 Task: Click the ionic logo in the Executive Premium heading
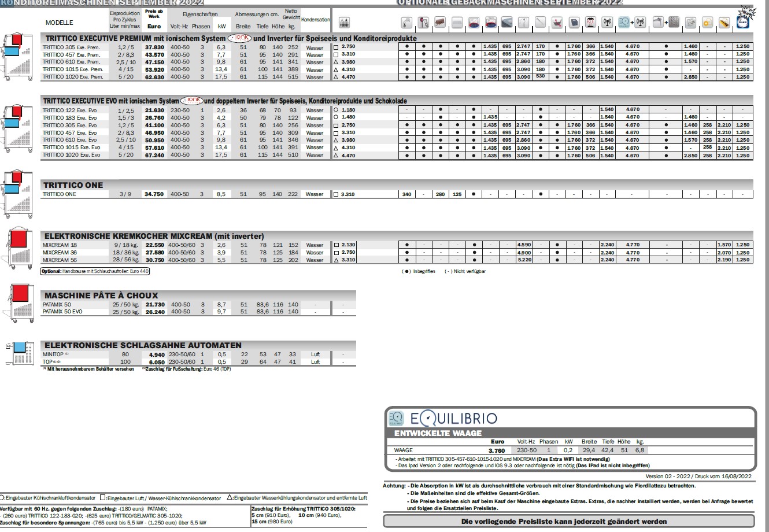(240, 38)
